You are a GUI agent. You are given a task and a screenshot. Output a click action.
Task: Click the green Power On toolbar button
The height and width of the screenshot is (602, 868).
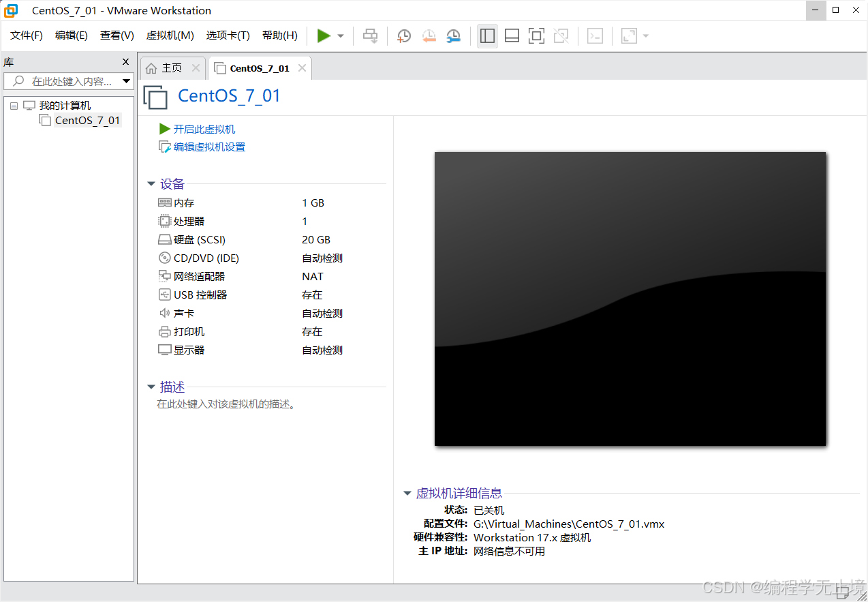[x=324, y=36]
